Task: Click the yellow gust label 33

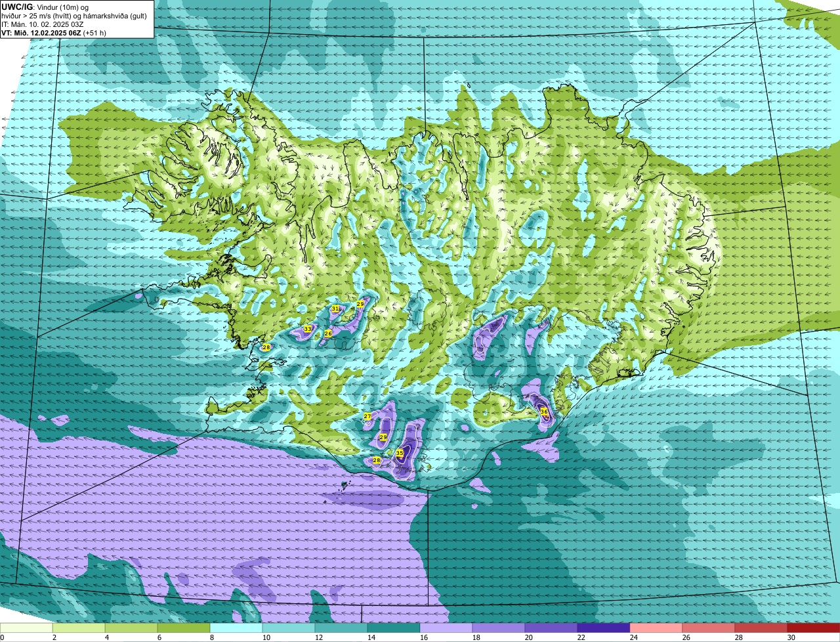Action: (307, 329)
